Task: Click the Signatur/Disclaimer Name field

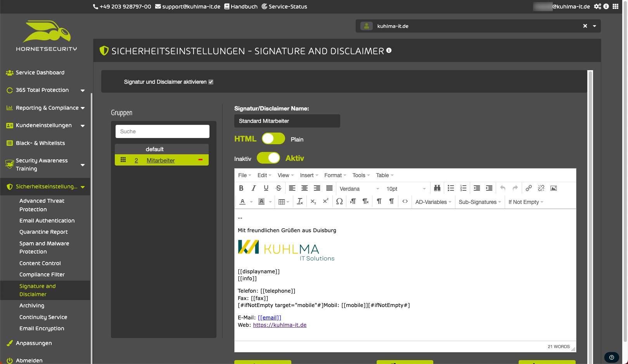Action: point(287,121)
